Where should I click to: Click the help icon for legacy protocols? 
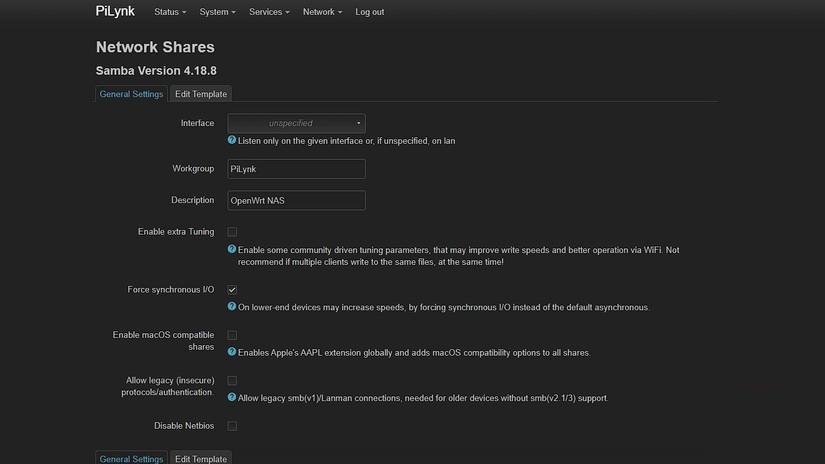(x=232, y=397)
